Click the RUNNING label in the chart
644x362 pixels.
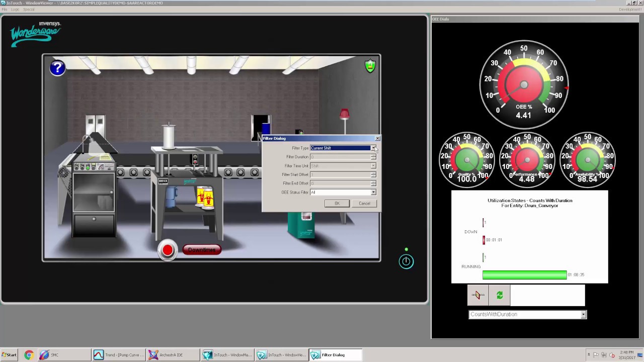click(x=471, y=266)
